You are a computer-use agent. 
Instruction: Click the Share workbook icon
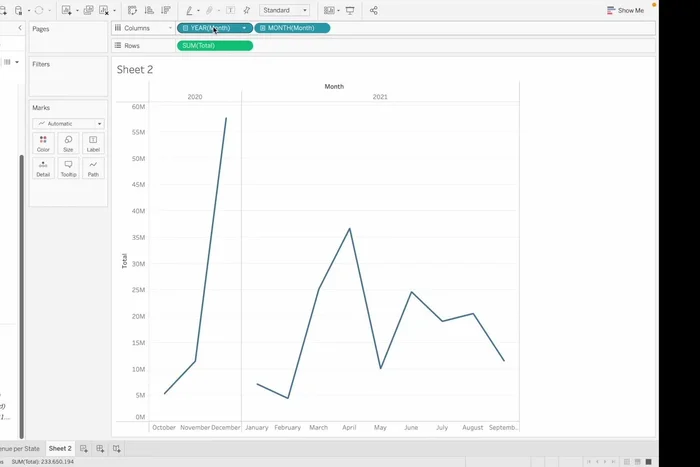(x=374, y=10)
